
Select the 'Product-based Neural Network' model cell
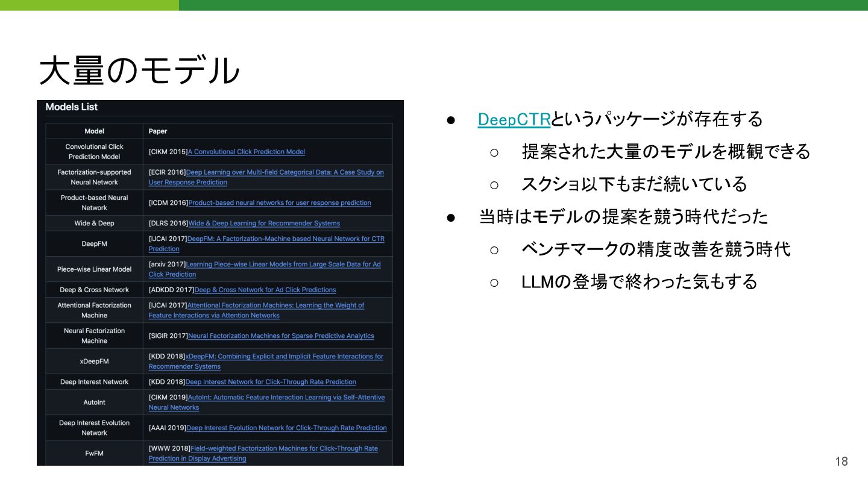click(x=95, y=202)
